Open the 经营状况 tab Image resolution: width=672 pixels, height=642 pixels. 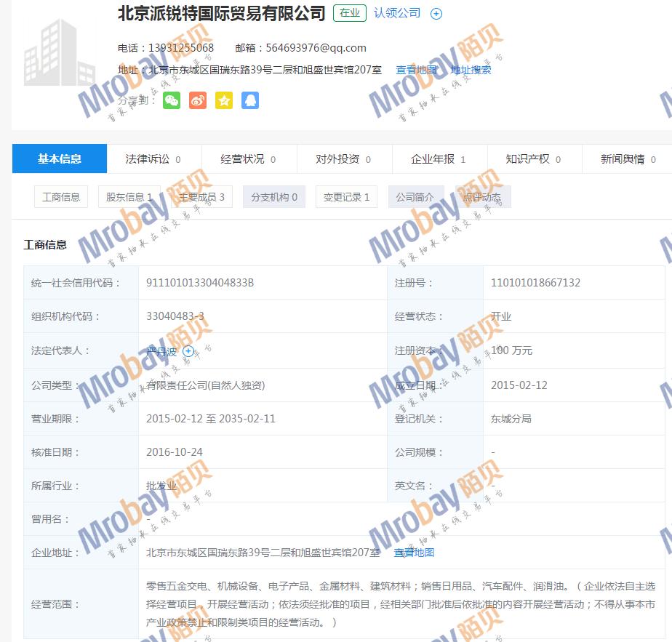248,159
